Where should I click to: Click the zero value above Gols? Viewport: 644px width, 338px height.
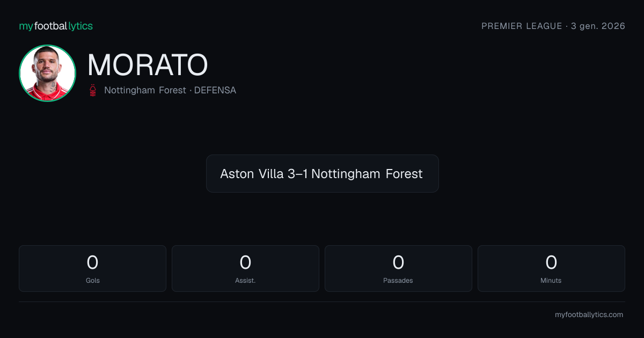(92, 262)
